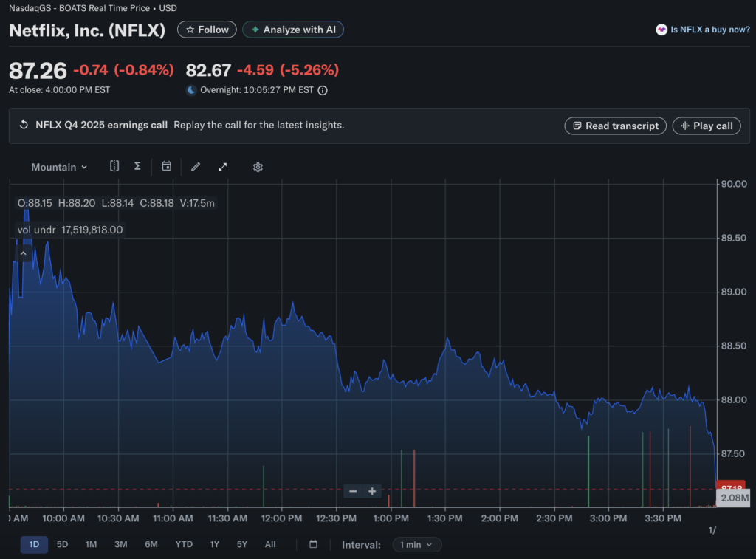Image resolution: width=756 pixels, height=559 pixels.
Task: Follow the Netflix stock
Action: click(x=207, y=30)
